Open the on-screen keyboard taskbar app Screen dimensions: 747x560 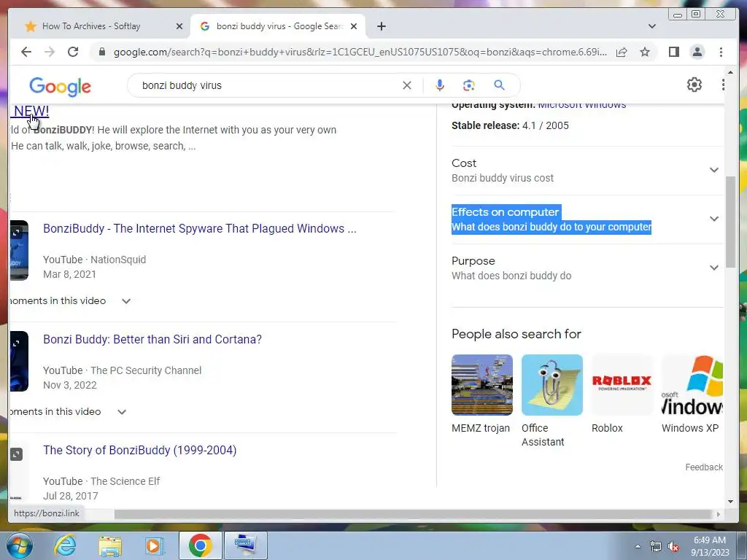click(x=245, y=545)
